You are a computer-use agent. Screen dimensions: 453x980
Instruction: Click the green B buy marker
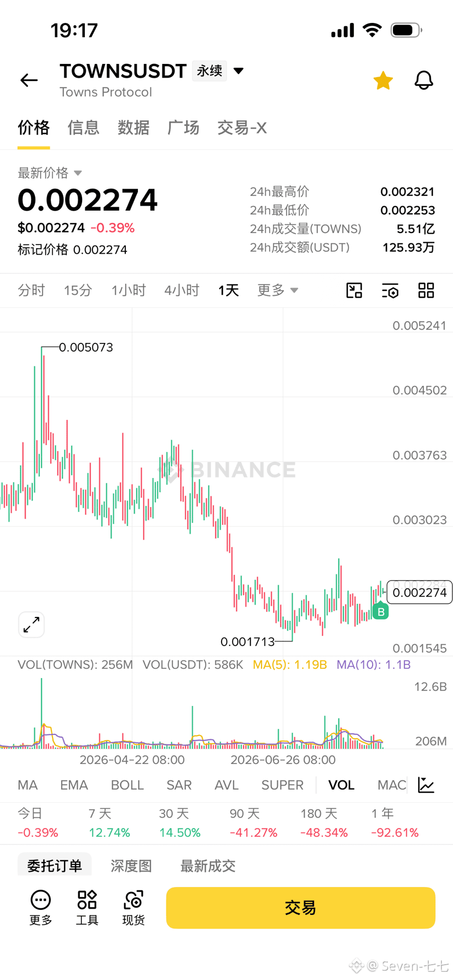tap(381, 611)
